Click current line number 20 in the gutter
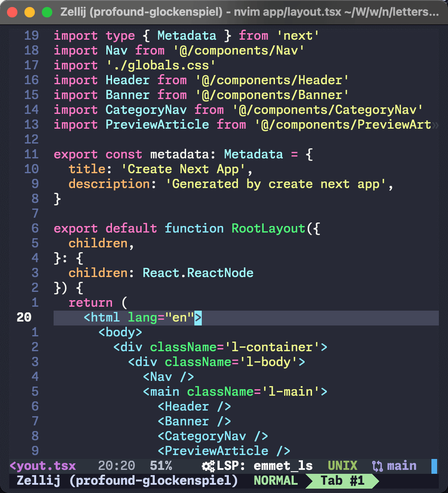 [x=24, y=318]
